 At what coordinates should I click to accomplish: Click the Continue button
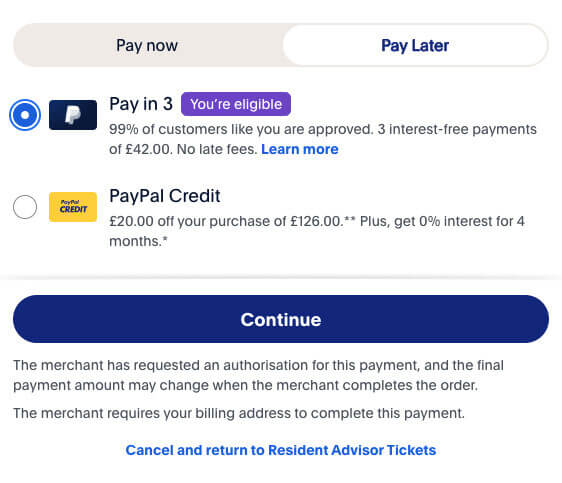(281, 319)
